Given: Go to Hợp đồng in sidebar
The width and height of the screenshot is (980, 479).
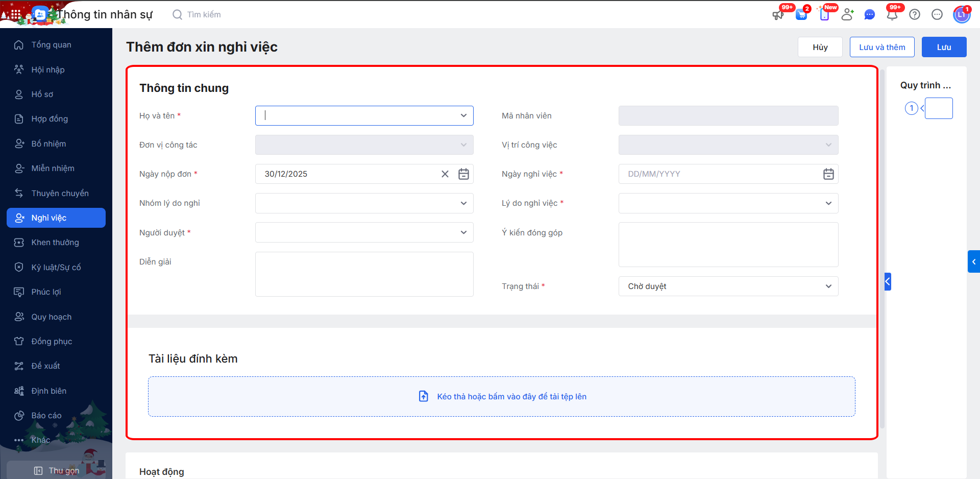Looking at the screenshot, I should (x=50, y=119).
